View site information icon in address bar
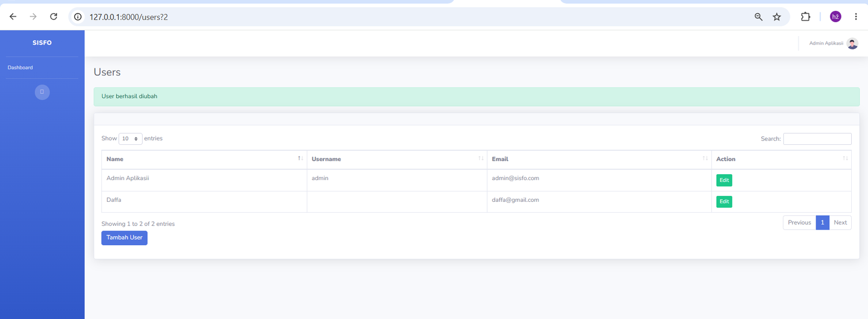The image size is (868, 319). [x=78, y=17]
